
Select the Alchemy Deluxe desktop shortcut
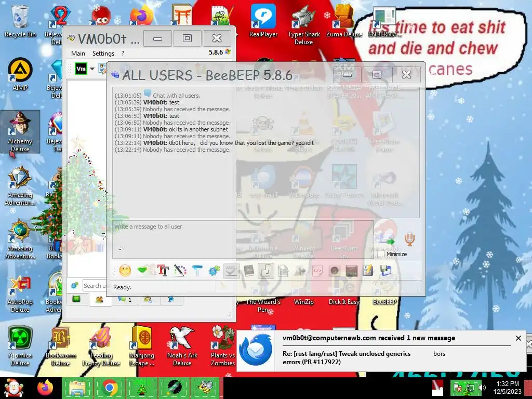[x=20, y=131]
